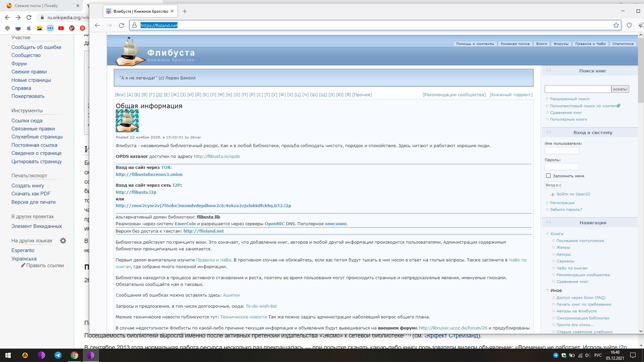Open the Russian flag bookmark in Chrome
The width and height of the screenshot is (644, 362).
pyautogui.click(x=18, y=28)
